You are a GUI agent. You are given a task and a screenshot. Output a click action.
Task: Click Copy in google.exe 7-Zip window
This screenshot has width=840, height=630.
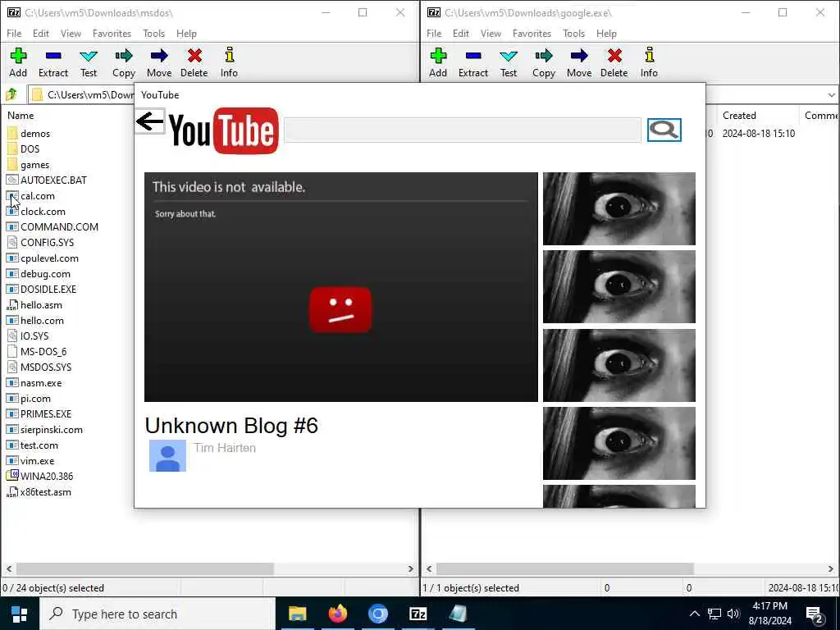pos(544,62)
